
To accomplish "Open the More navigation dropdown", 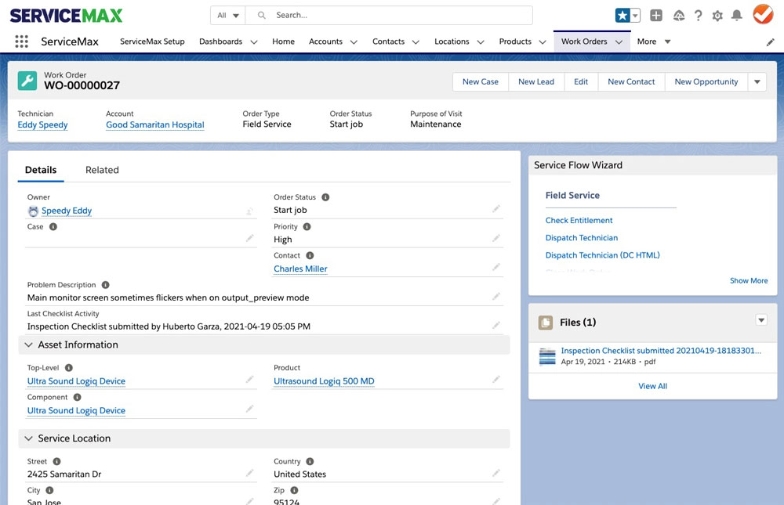I will [654, 42].
